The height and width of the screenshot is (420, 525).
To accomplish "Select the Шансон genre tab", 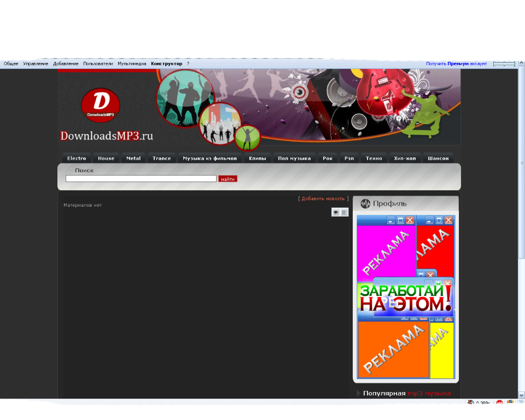I will pos(438,158).
